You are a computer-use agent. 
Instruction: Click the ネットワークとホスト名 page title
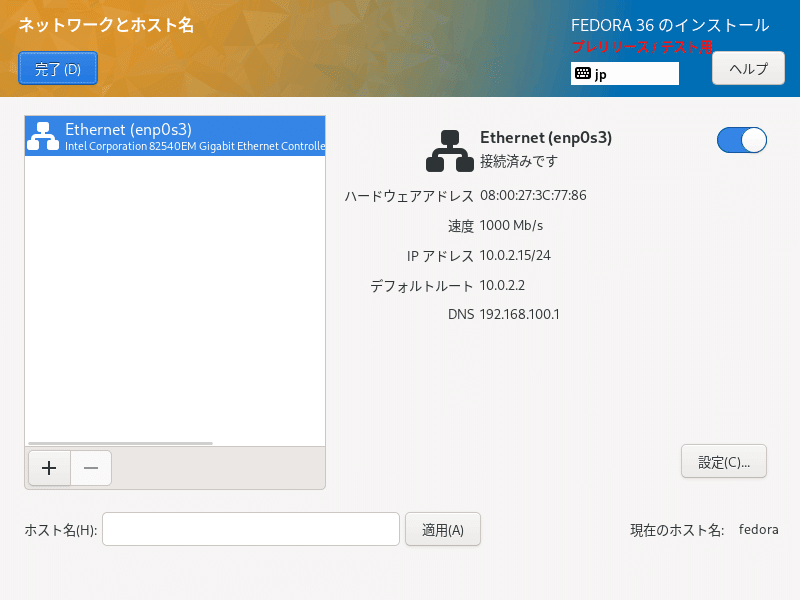(106, 25)
